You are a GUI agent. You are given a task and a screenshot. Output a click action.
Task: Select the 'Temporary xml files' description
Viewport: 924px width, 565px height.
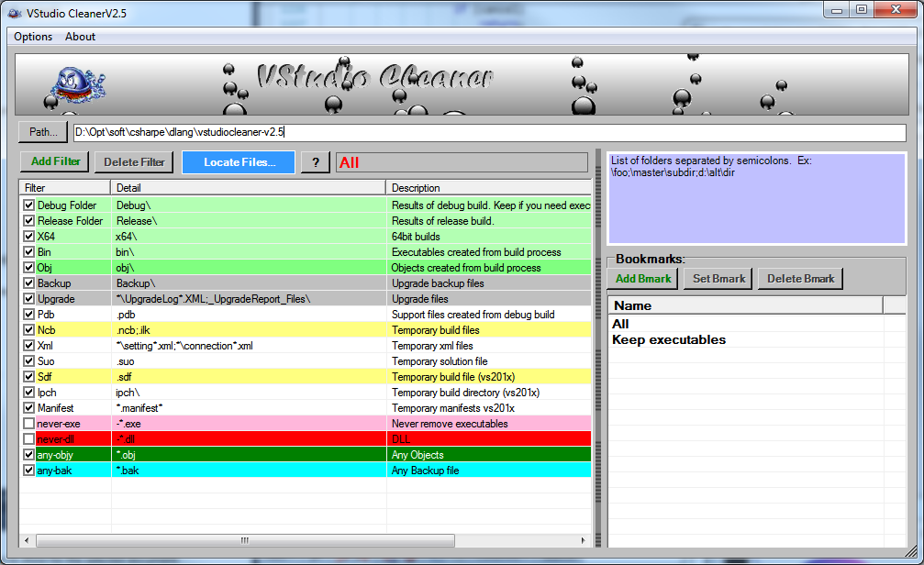[432, 346]
